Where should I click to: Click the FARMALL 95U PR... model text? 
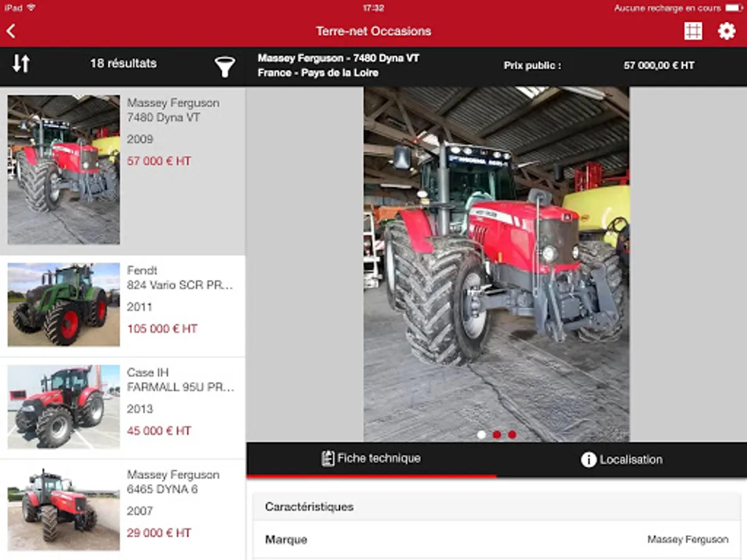click(181, 387)
